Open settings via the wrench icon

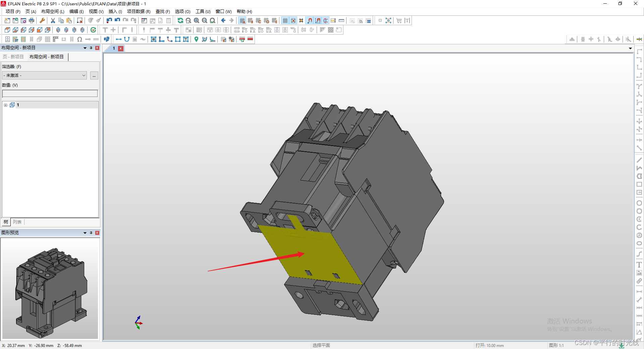42,20
